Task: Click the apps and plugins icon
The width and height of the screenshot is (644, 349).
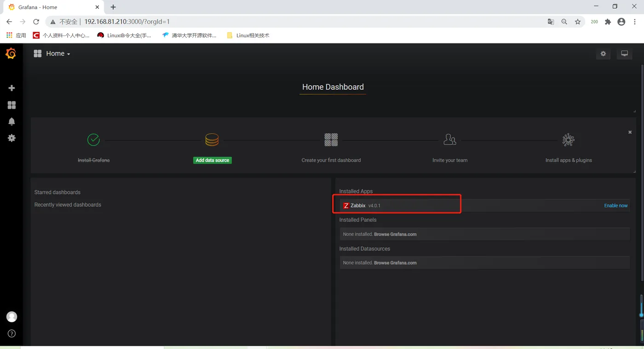Action: pos(569,140)
